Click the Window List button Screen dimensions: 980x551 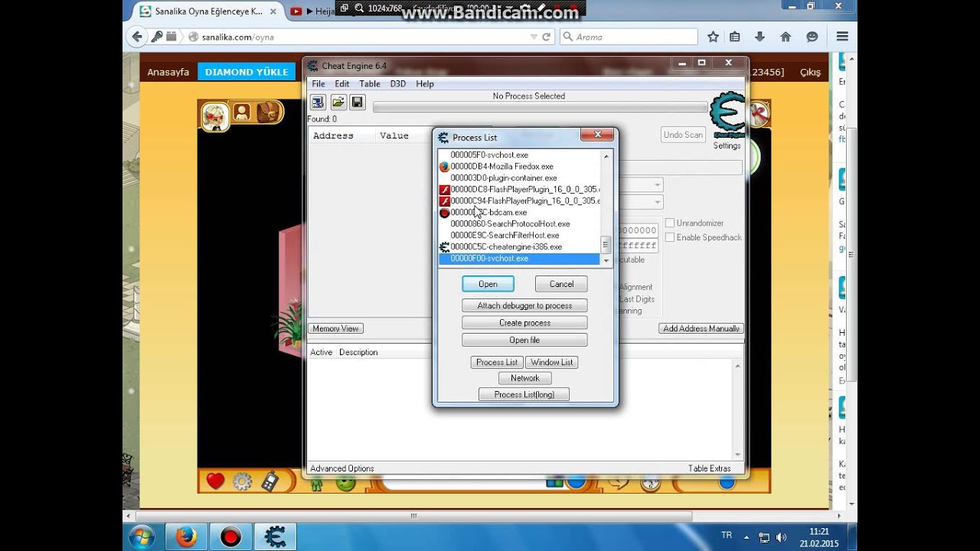[x=551, y=362]
